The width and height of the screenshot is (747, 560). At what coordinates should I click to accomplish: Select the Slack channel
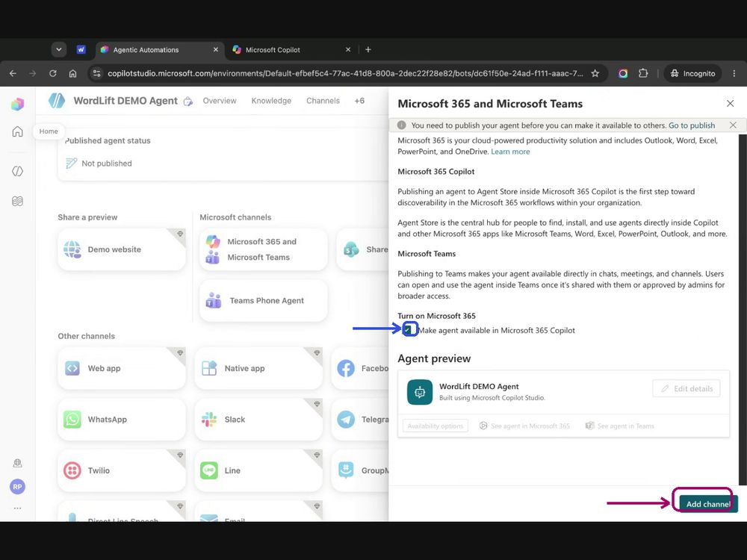coord(258,420)
